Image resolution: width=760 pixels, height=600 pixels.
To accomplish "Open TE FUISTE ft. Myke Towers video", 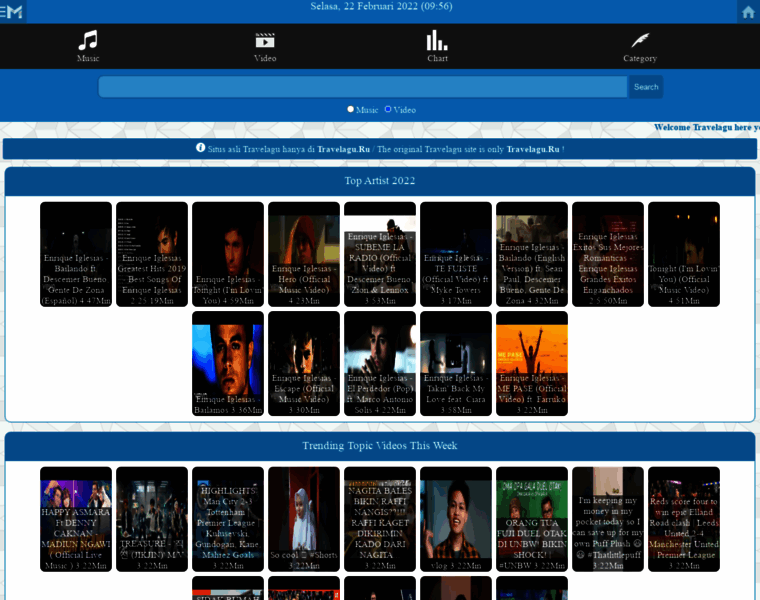I will [x=456, y=254].
